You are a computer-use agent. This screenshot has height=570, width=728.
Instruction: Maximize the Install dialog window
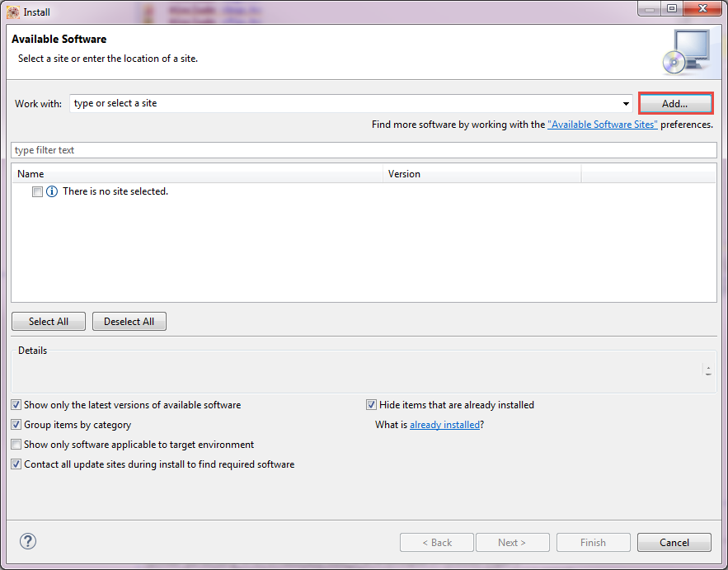coord(672,8)
